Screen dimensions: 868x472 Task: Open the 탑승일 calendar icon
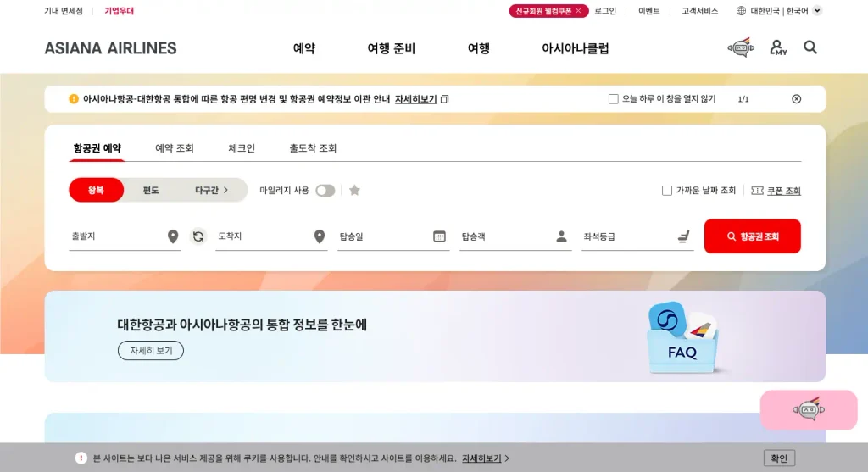(439, 236)
